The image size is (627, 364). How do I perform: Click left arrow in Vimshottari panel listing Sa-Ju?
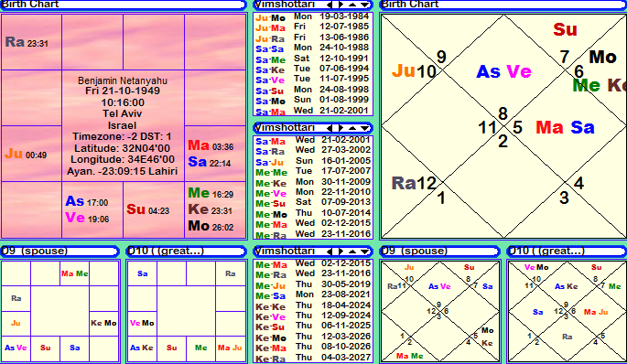[x=330, y=128]
